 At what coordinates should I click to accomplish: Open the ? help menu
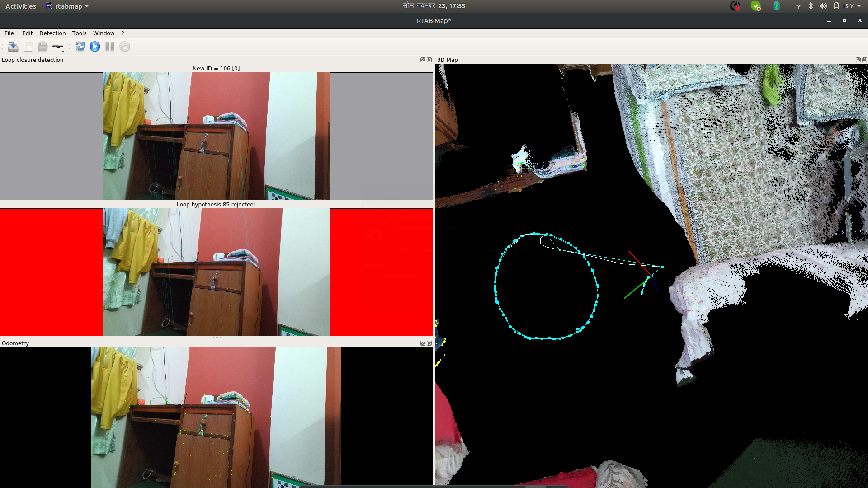(123, 33)
